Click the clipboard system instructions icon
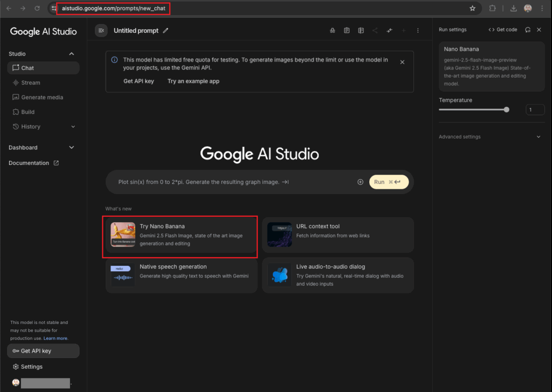This screenshot has width=552, height=392. tap(347, 31)
